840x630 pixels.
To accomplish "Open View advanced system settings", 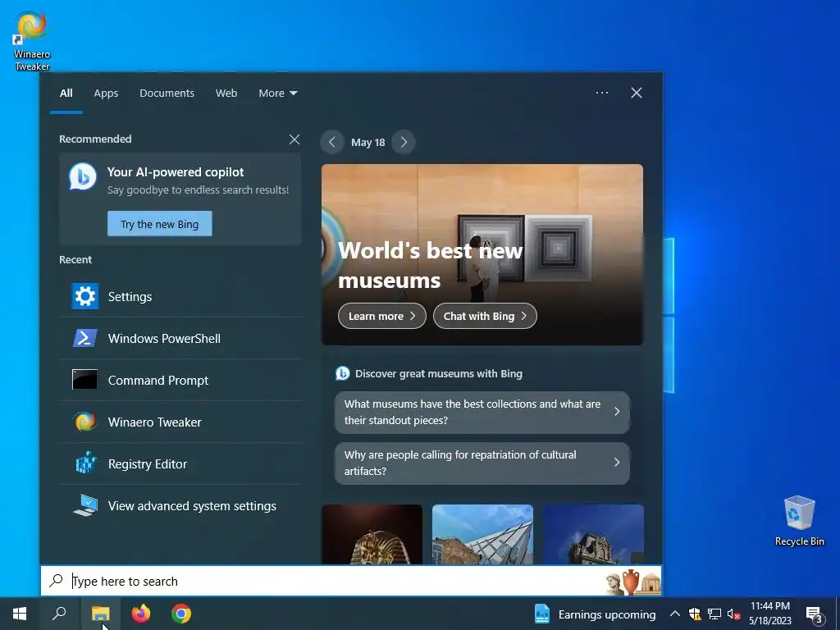I will click(x=180, y=505).
